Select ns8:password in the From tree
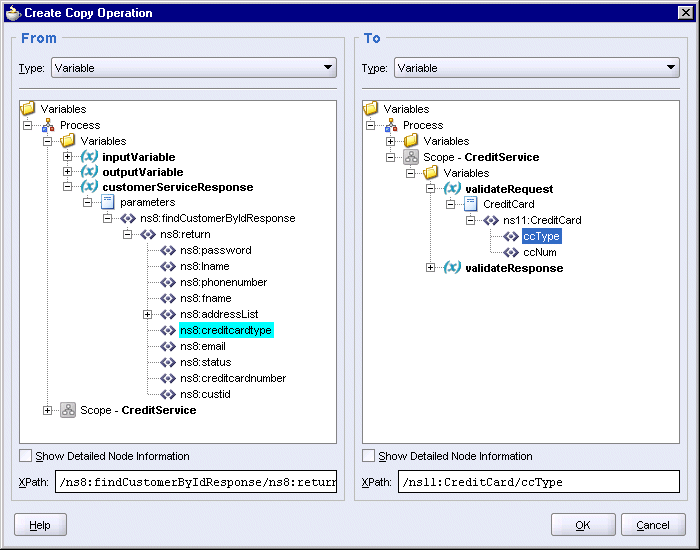 point(216,250)
